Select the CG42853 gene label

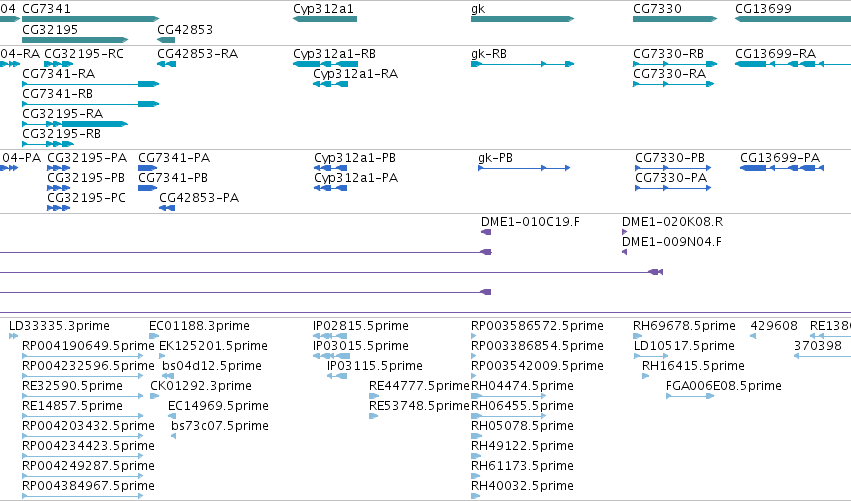pos(185,30)
